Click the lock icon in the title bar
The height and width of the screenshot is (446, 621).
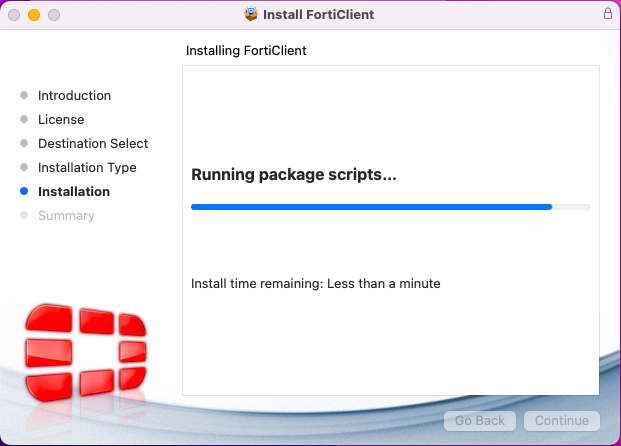pos(607,15)
